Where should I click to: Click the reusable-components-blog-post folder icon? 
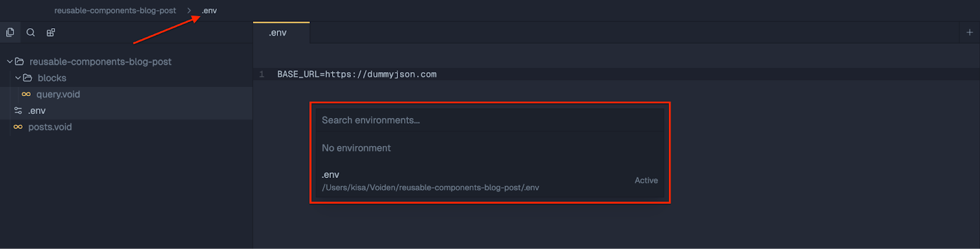[20, 62]
